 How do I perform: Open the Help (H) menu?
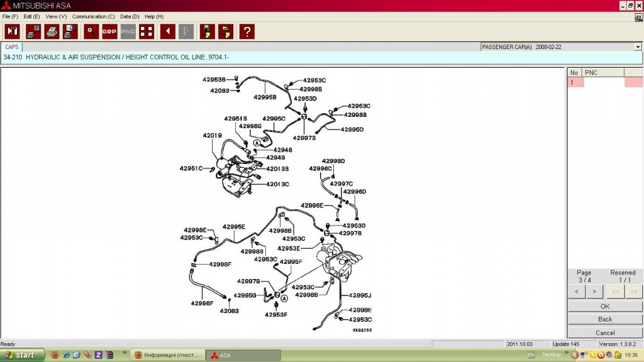(x=154, y=16)
